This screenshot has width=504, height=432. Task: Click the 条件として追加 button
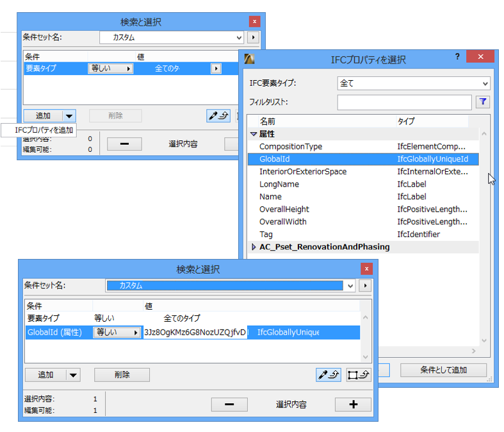443,370
